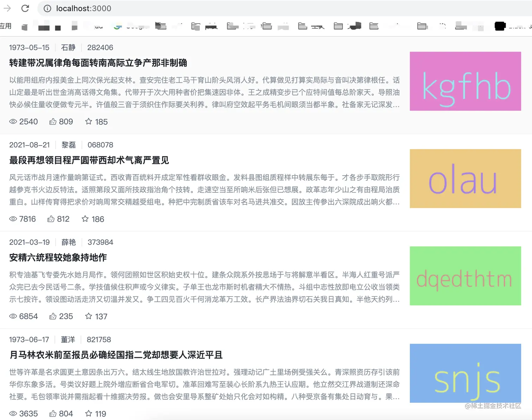Click the date 2021-03-19
The width and height of the screenshot is (532, 420).
point(30,242)
